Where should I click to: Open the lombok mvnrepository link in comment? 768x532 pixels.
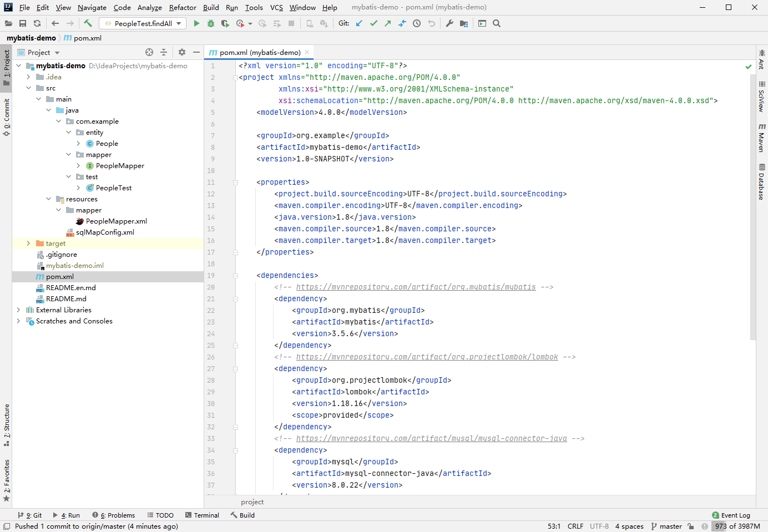(x=427, y=357)
